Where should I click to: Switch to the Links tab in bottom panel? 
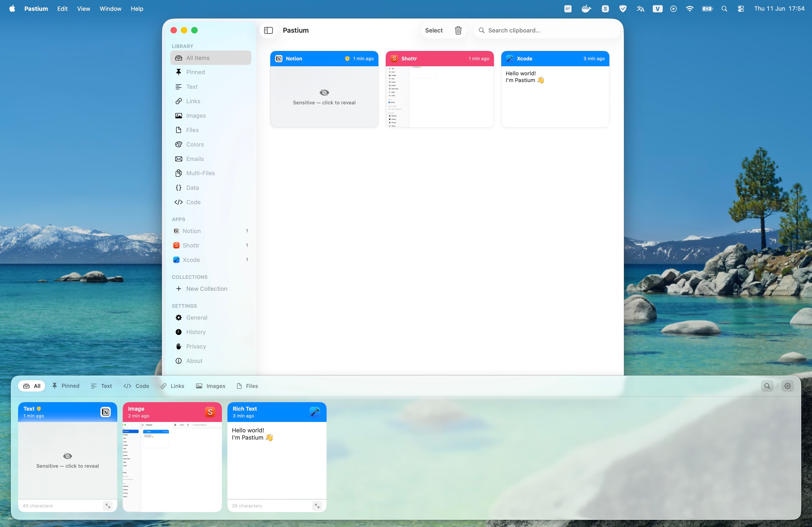tap(173, 386)
